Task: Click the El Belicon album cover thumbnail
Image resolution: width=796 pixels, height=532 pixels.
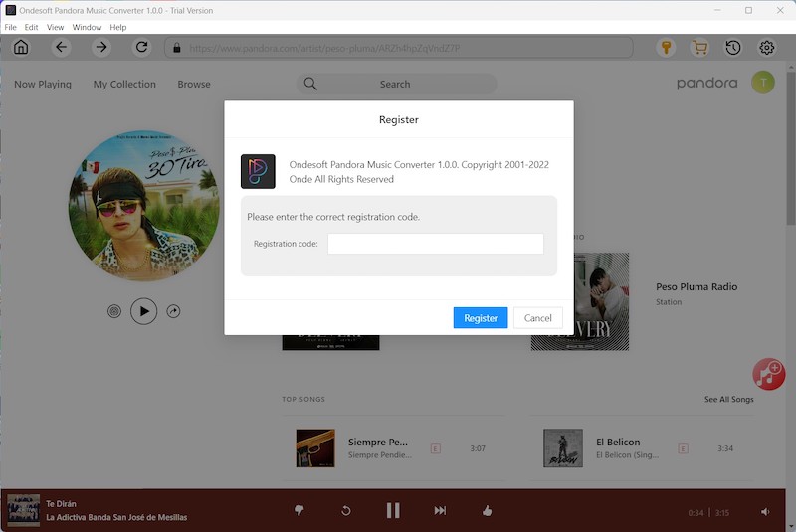Action: pos(563,448)
